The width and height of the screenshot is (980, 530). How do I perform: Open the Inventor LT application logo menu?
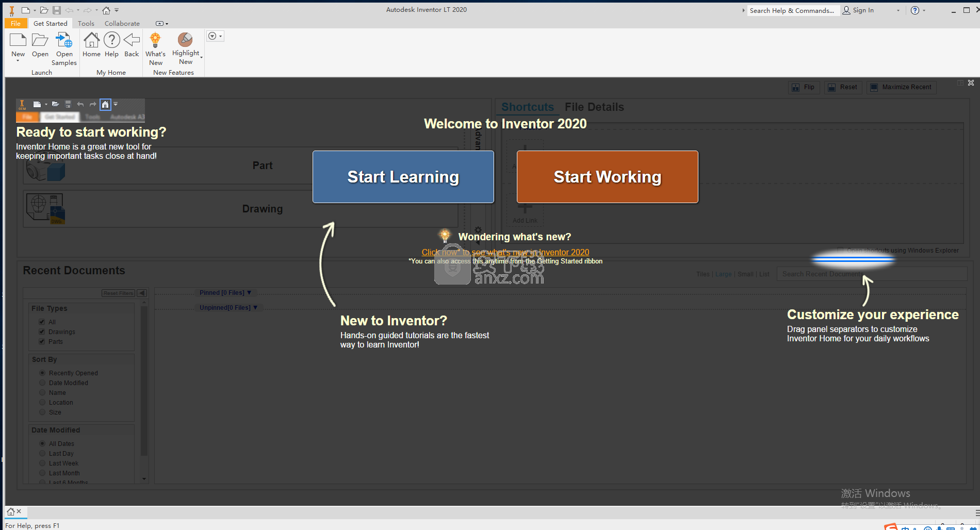11,10
